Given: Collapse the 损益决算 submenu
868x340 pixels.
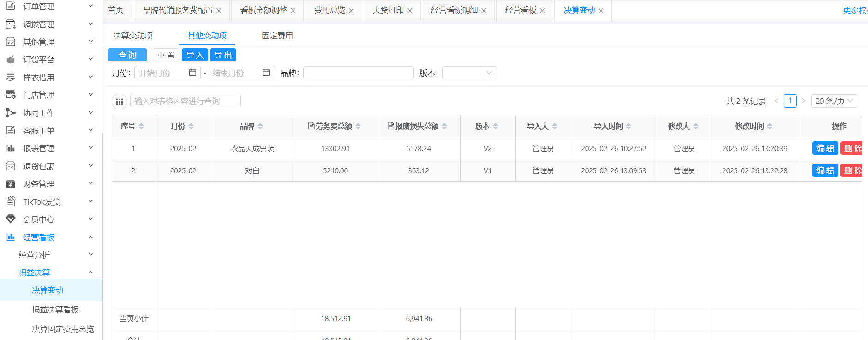Looking at the screenshot, I should (x=90, y=273).
